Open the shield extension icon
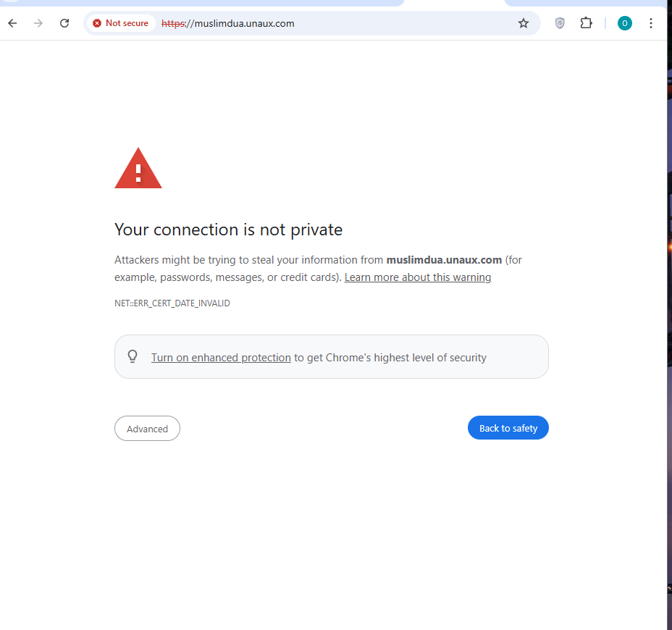This screenshot has height=630, width=672. pyautogui.click(x=560, y=23)
